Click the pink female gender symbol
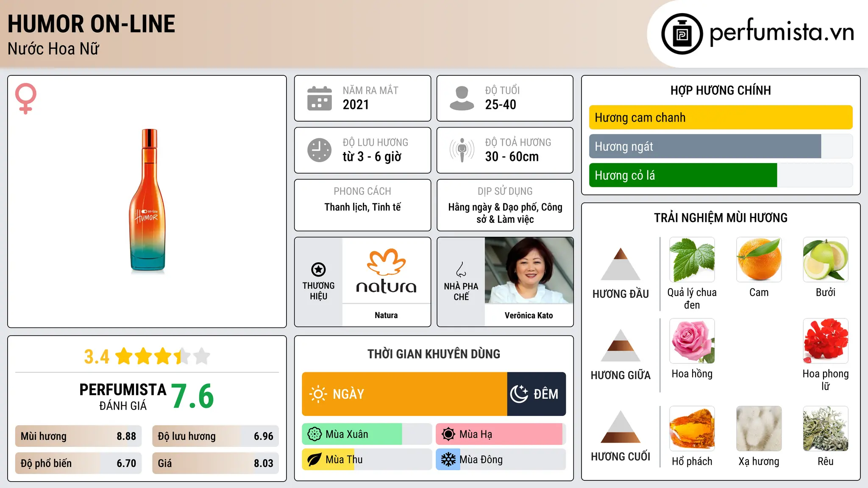 pyautogui.click(x=26, y=98)
